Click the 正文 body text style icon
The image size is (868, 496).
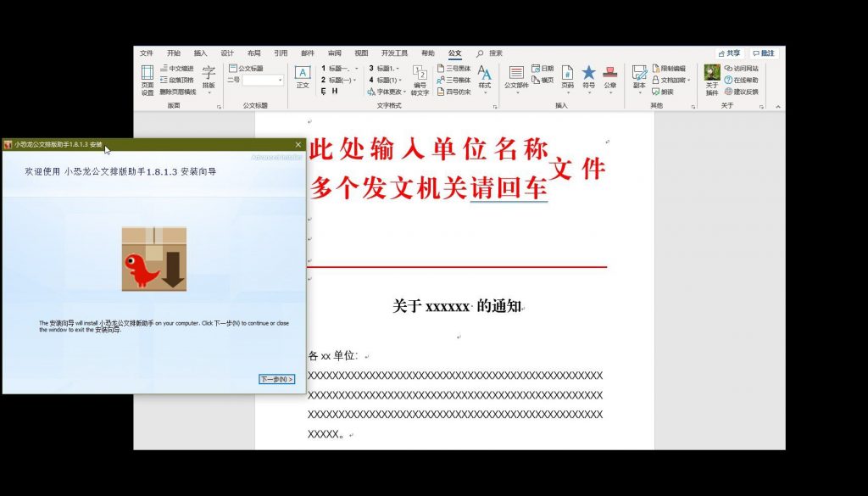(x=303, y=77)
